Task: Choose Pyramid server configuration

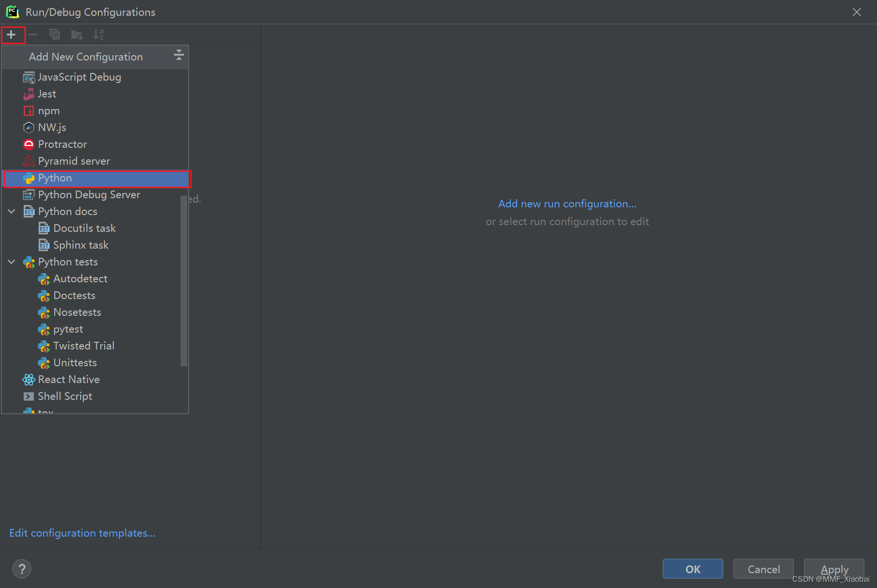Action: pyautogui.click(x=95, y=161)
